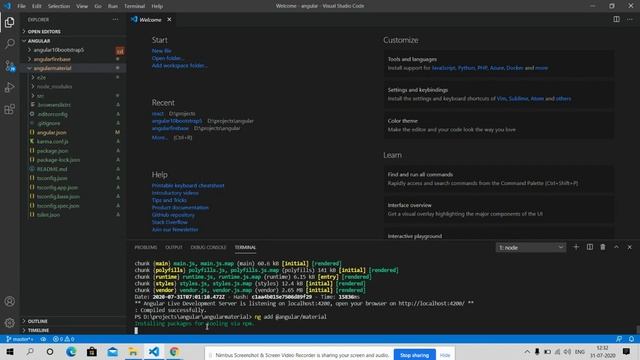
Task: Split the terminal panel
Action: pyautogui.click(x=589, y=247)
